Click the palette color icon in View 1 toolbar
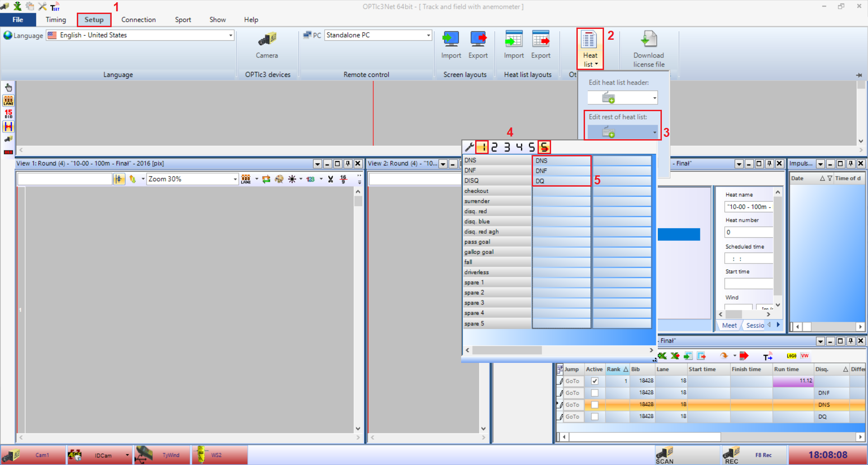Viewport: 868px width, 465px height. pyautogui.click(x=279, y=179)
